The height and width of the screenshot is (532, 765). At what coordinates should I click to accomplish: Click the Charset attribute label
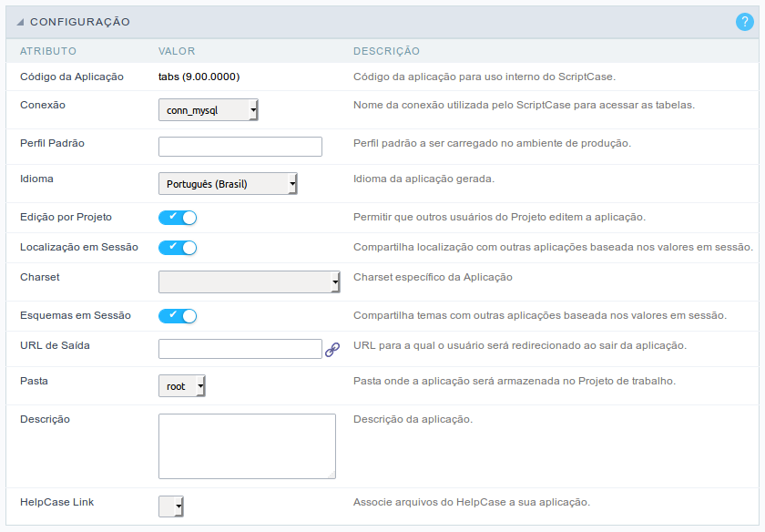point(39,277)
